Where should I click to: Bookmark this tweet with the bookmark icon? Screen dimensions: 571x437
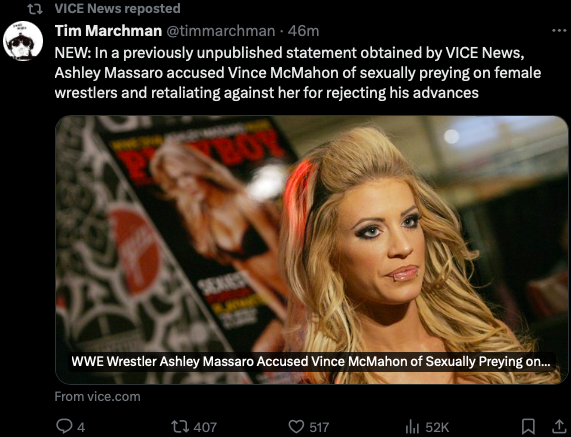tap(528, 426)
